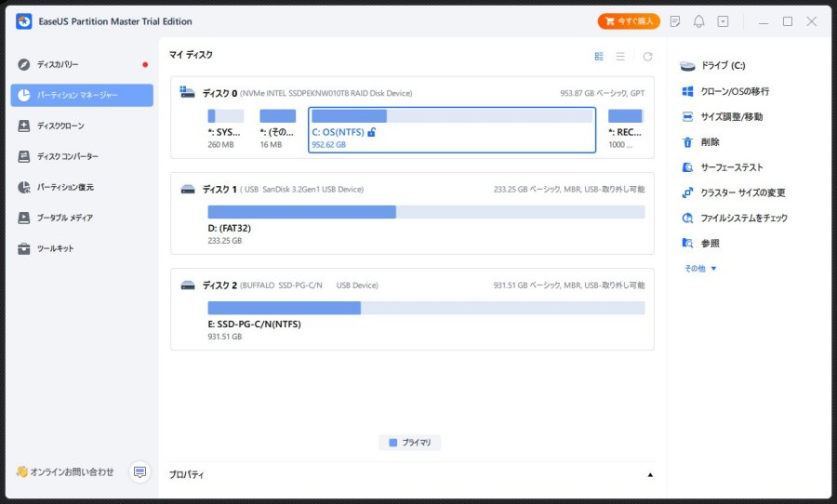Select the SYS 260 MB partition

tap(225, 130)
